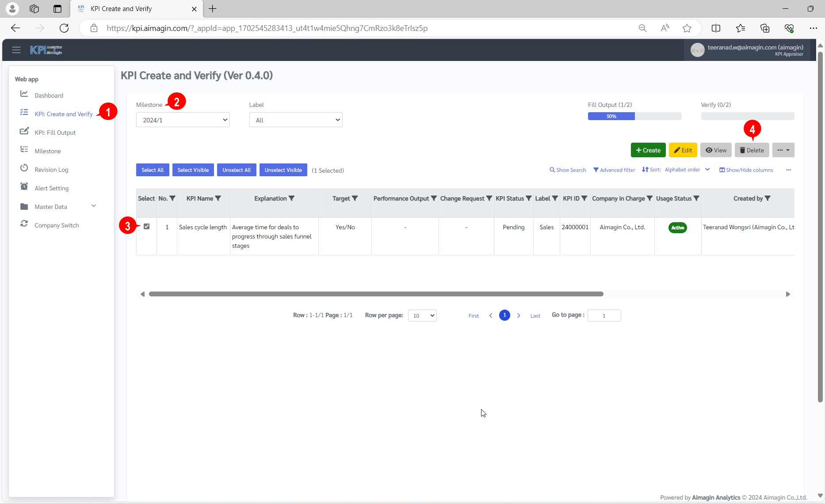Click the KPI Status column filter icon
Image resolution: width=825 pixels, height=504 pixels.
click(528, 198)
